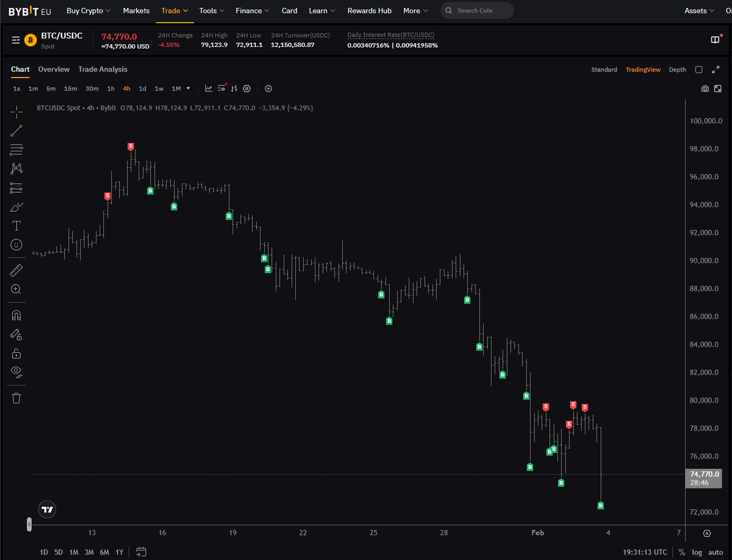The image size is (732, 560).
Task: Tick the checkbox next to Depth
Action: point(699,70)
